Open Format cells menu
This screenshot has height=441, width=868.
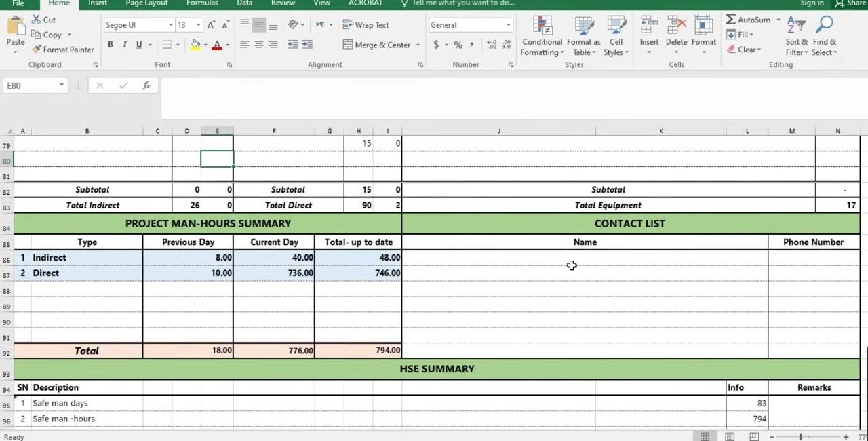point(704,35)
